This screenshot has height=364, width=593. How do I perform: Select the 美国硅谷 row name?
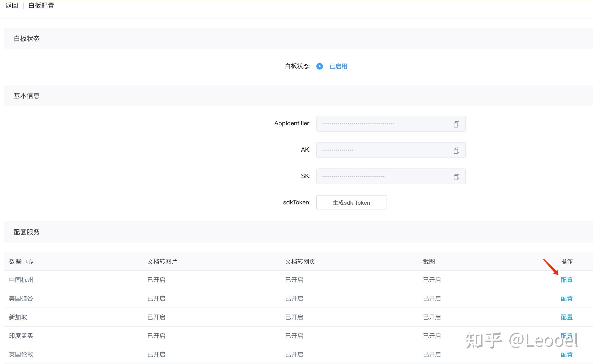21,298
